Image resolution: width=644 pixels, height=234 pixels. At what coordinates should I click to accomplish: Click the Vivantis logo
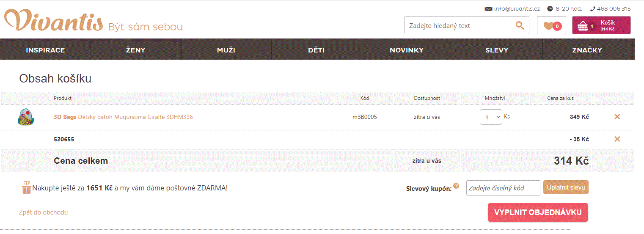coord(54,21)
